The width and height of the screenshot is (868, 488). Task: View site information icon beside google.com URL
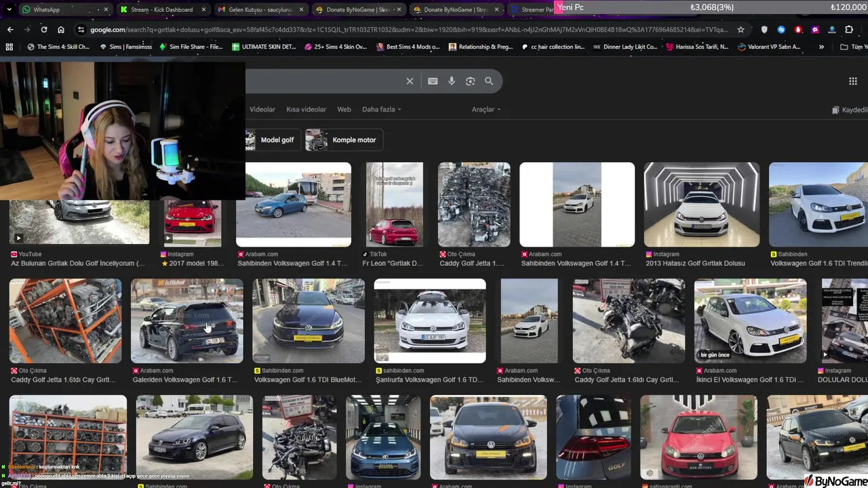tap(81, 30)
